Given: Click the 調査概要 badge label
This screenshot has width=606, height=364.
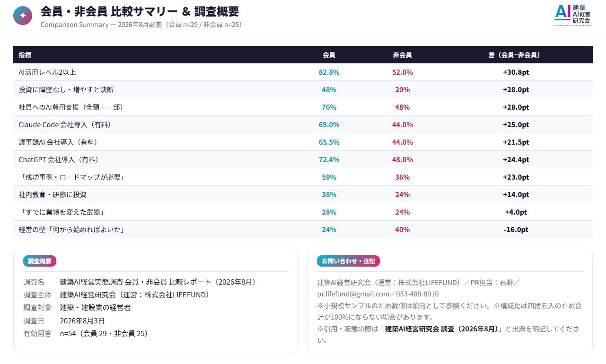Looking at the screenshot, I should coord(40,261).
